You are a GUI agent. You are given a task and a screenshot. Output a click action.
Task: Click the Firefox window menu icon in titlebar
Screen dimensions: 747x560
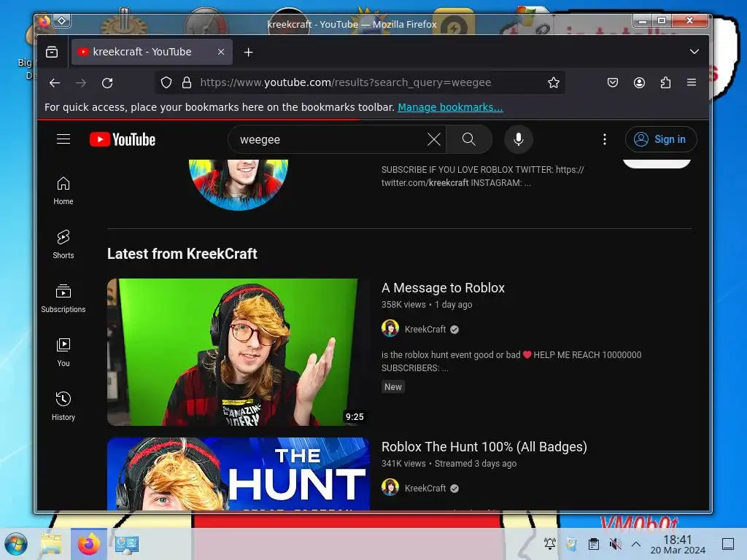point(44,21)
